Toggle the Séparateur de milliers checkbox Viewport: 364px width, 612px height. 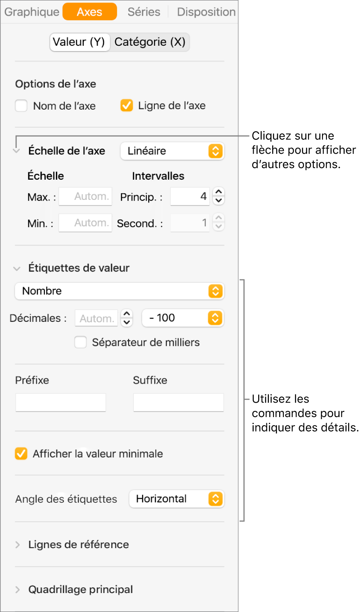[80, 342]
